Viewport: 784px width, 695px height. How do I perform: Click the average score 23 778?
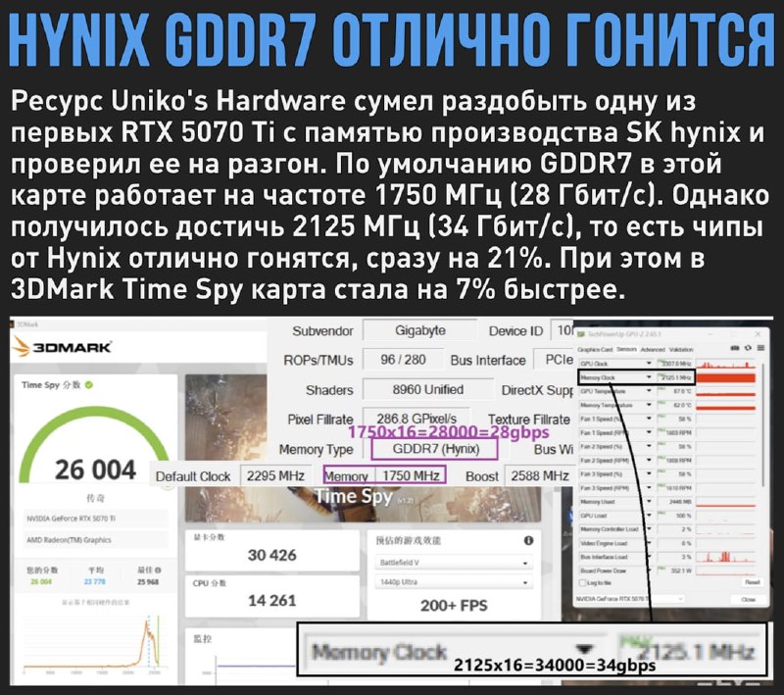(x=95, y=581)
